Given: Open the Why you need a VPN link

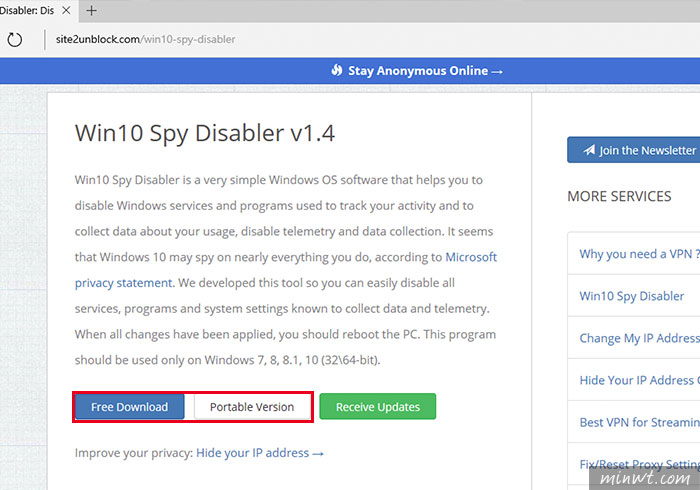Looking at the screenshot, I should (639, 254).
